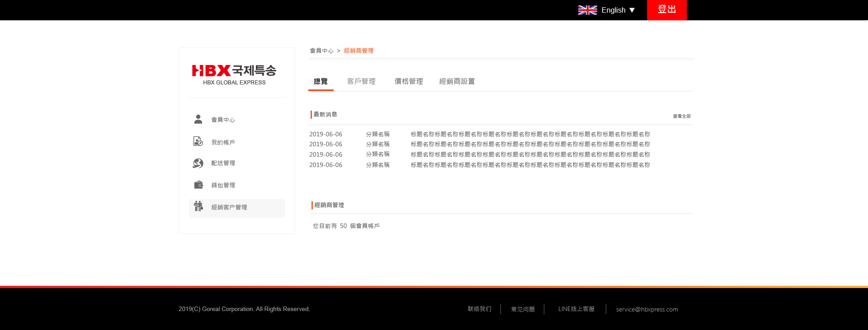The image size is (868, 330).
Task: Click the 錢包管理 wallet icon
Action: pos(198,185)
